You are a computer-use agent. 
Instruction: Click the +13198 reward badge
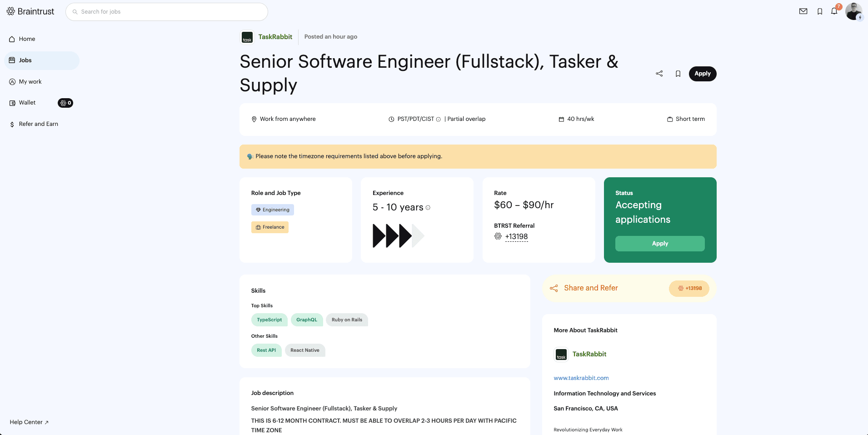pyautogui.click(x=689, y=288)
